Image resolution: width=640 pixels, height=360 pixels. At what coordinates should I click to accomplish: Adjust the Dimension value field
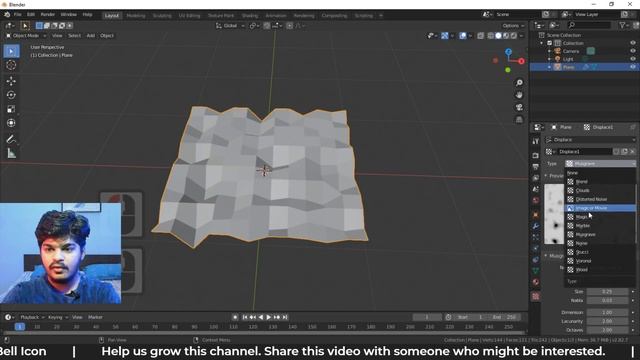[607, 312]
